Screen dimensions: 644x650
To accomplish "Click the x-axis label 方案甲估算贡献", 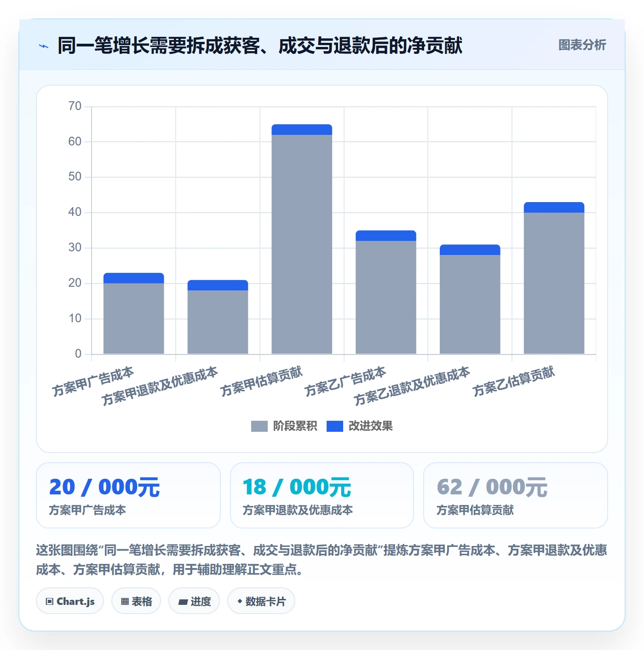I will (x=261, y=382).
